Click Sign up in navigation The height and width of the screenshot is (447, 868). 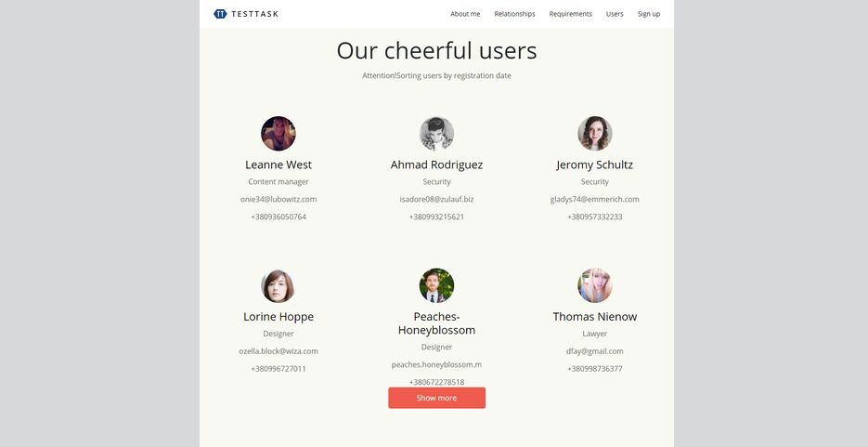[649, 14]
